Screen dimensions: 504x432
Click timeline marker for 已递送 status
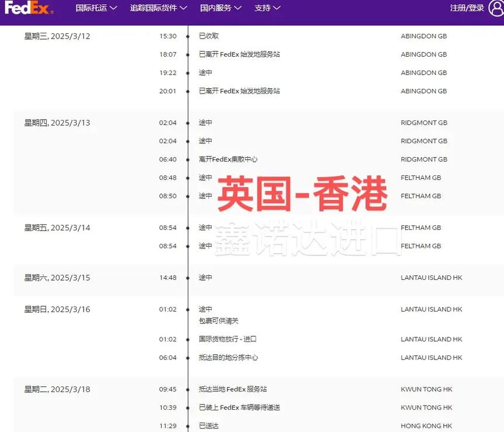click(187, 426)
